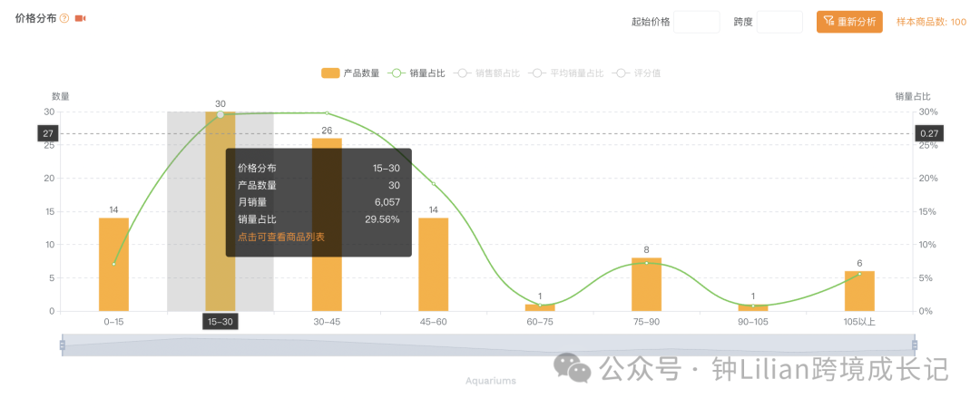Viewport: 980px width, 408px height.
Task: Click the 0.27 right axis pointer label
Action: click(929, 133)
